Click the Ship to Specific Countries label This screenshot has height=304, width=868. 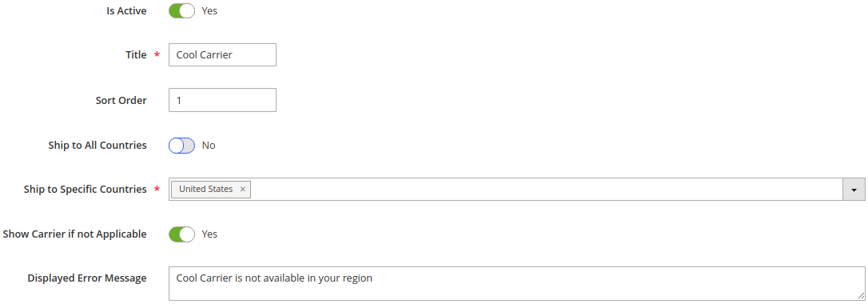click(x=86, y=190)
